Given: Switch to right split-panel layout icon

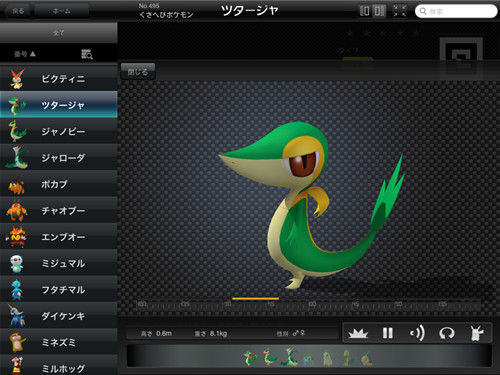Looking at the screenshot, I should click(379, 11).
